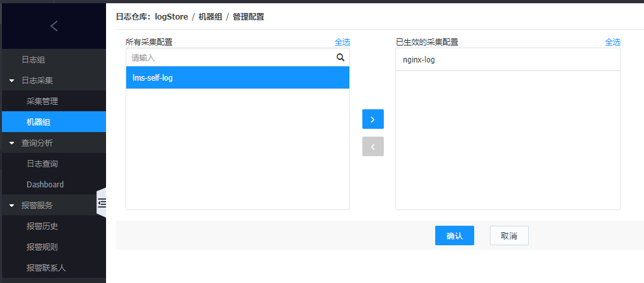Select the 机器组 menu item
Image resolution: width=644 pixels, height=283 pixels.
click(54, 122)
